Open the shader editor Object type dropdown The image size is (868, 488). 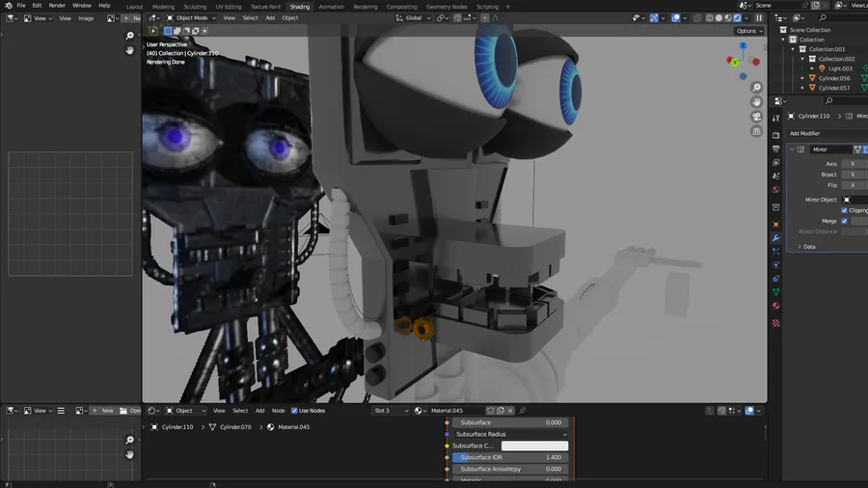(x=185, y=411)
